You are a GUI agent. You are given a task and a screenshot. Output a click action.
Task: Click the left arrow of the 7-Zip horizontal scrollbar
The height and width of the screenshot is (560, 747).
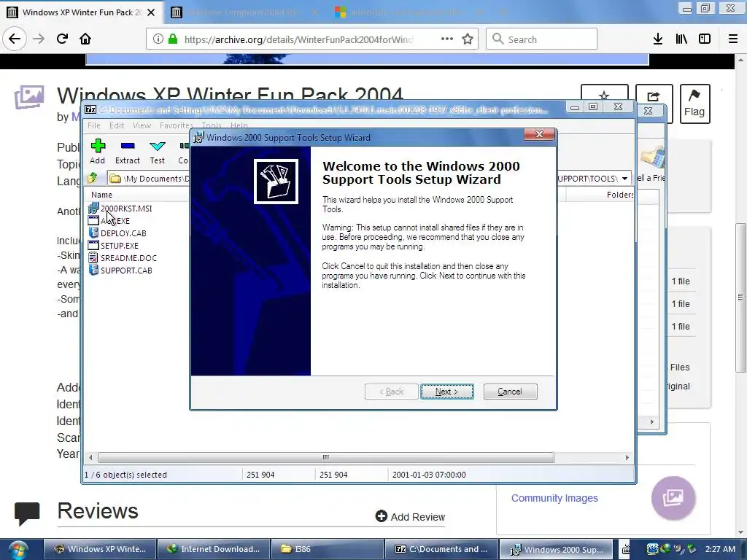tap(90, 458)
